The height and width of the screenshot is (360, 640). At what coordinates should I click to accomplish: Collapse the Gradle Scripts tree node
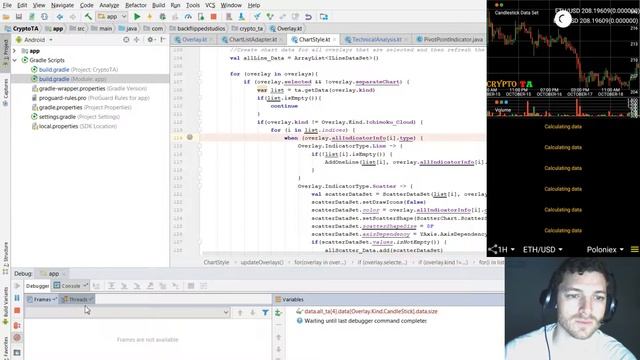coord(15,60)
